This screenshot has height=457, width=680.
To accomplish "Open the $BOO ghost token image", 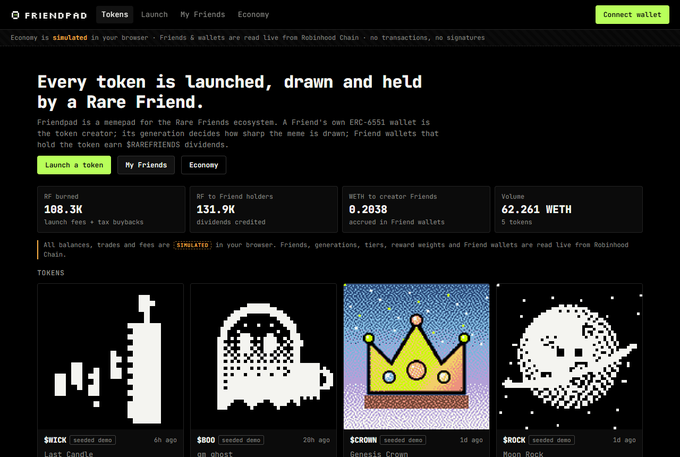I will (264, 356).
